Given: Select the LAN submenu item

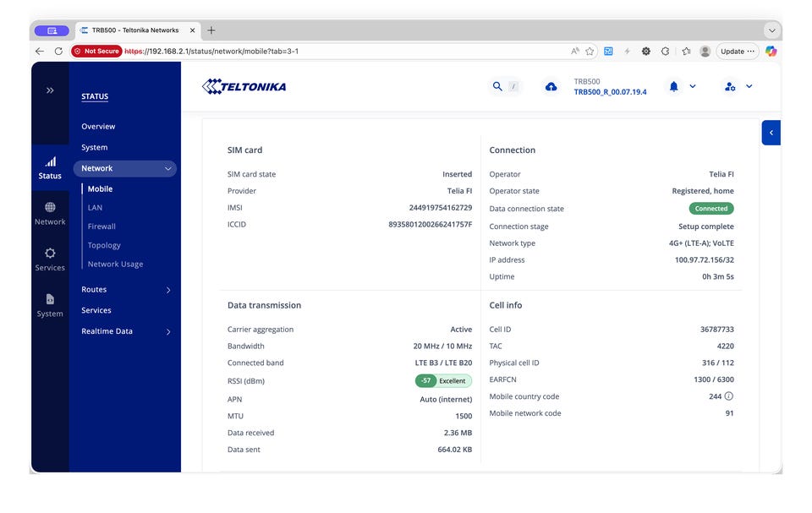Looking at the screenshot, I should click(95, 208).
